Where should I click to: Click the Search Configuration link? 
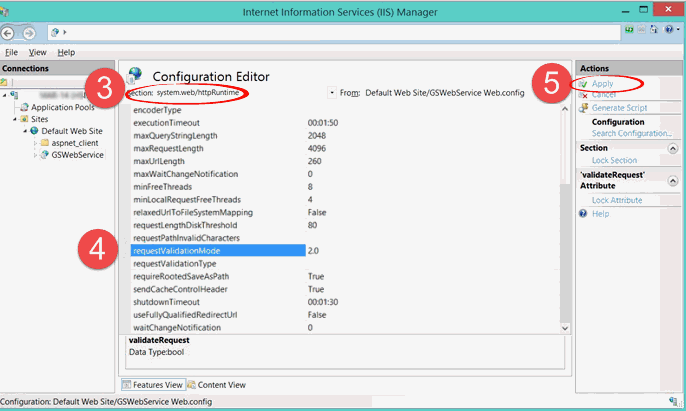(630, 133)
